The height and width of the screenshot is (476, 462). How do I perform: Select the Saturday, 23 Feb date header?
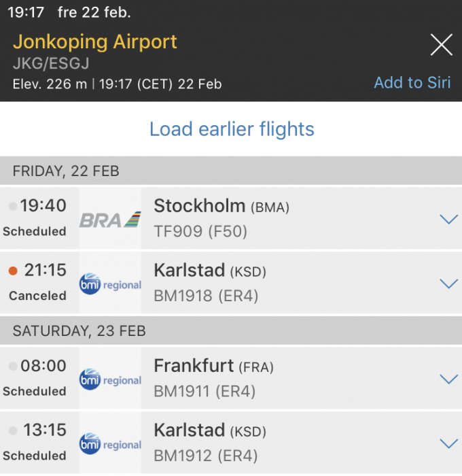pos(79,331)
